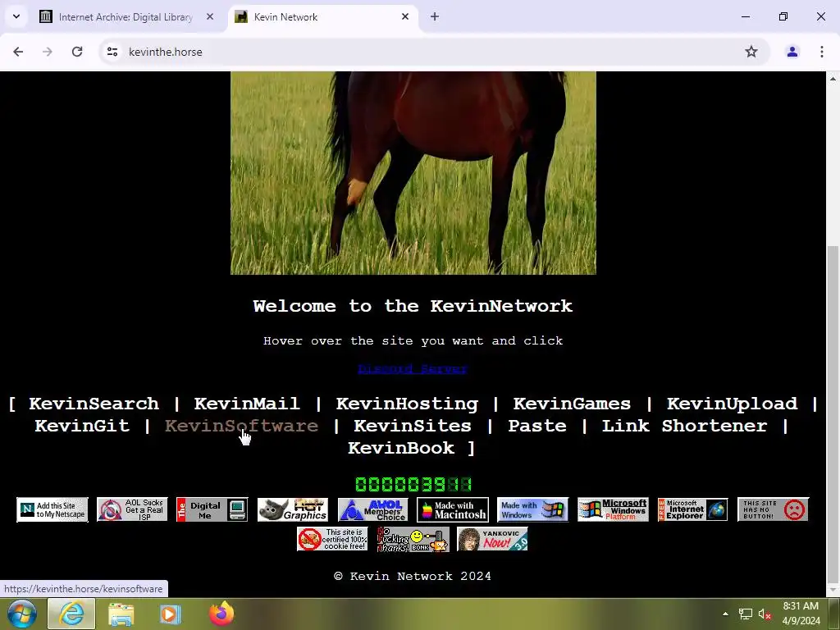Open the Paste link
Screen dimensions: 840x630
click(x=536, y=426)
